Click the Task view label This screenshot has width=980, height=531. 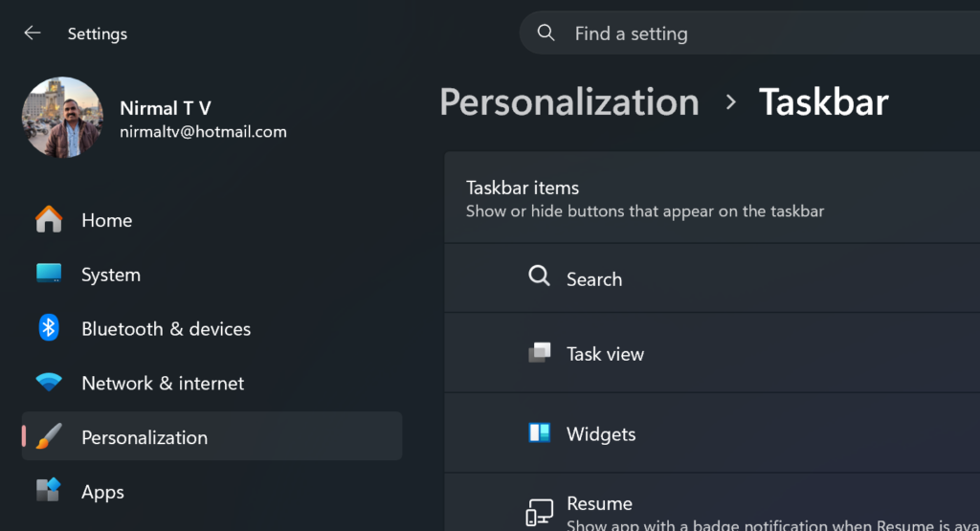(605, 354)
